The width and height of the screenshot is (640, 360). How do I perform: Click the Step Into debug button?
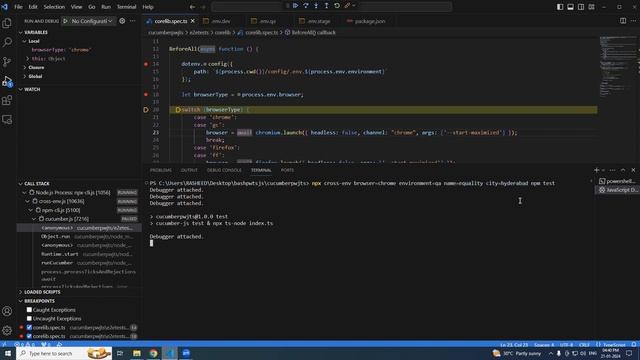click(x=316, y=6)
